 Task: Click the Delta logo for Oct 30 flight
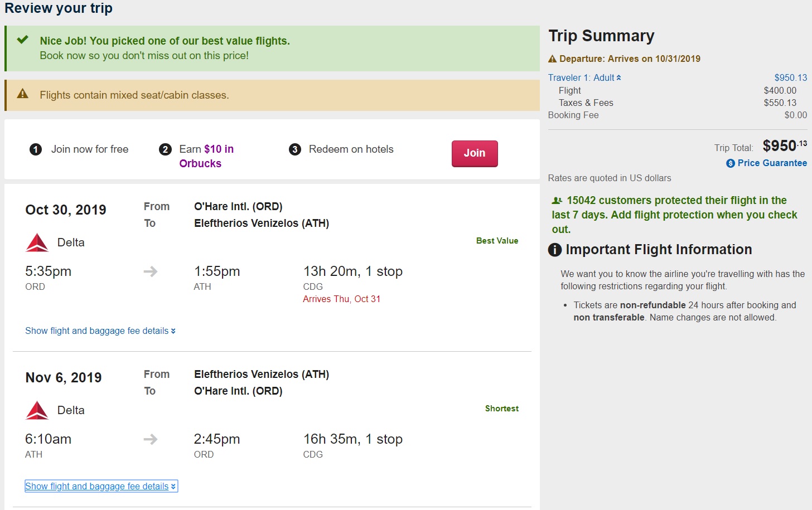coord(37,242)
